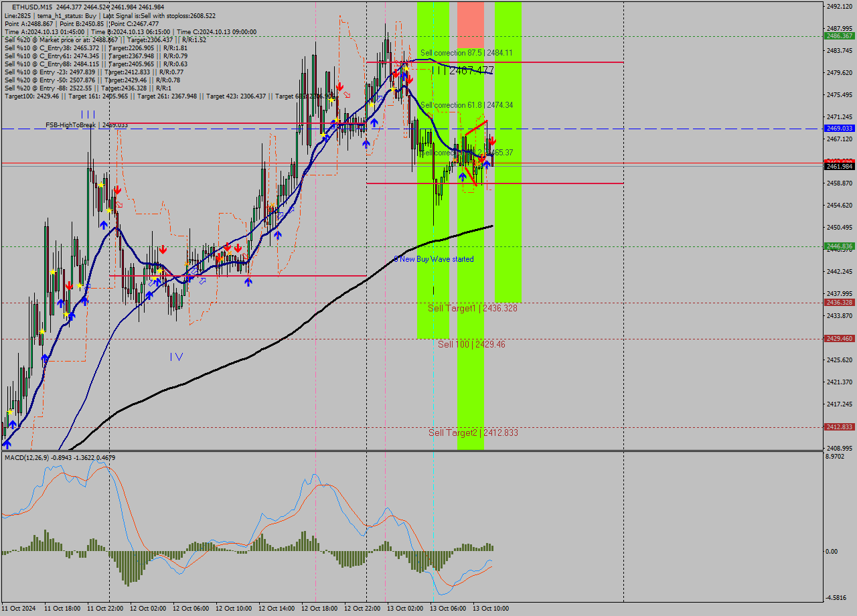Click the red 2436.328 price axis tag
Image resolution: width=857 pixels, height=616 pixels.
tap(839, 303)
